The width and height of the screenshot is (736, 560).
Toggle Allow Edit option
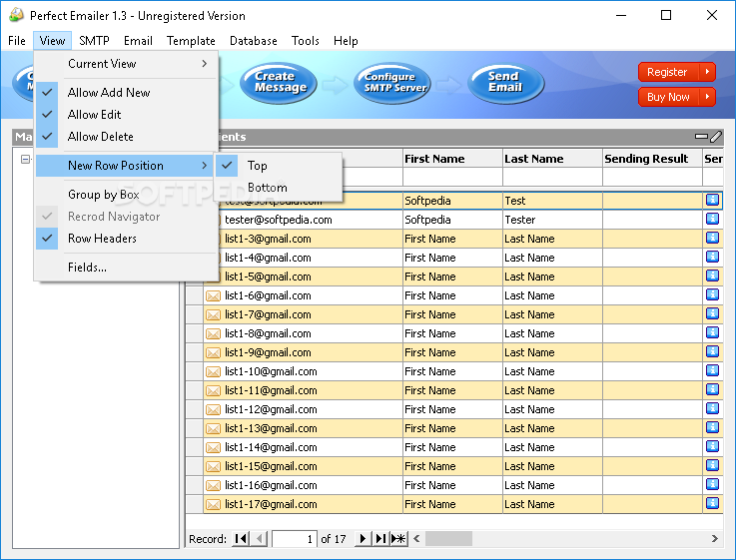pos(126,115)
